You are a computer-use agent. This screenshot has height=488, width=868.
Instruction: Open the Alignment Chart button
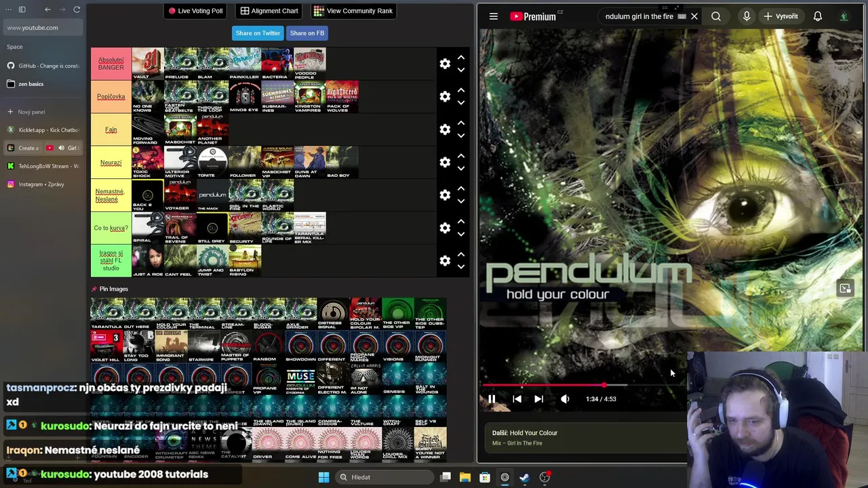[x=269, y=11]
